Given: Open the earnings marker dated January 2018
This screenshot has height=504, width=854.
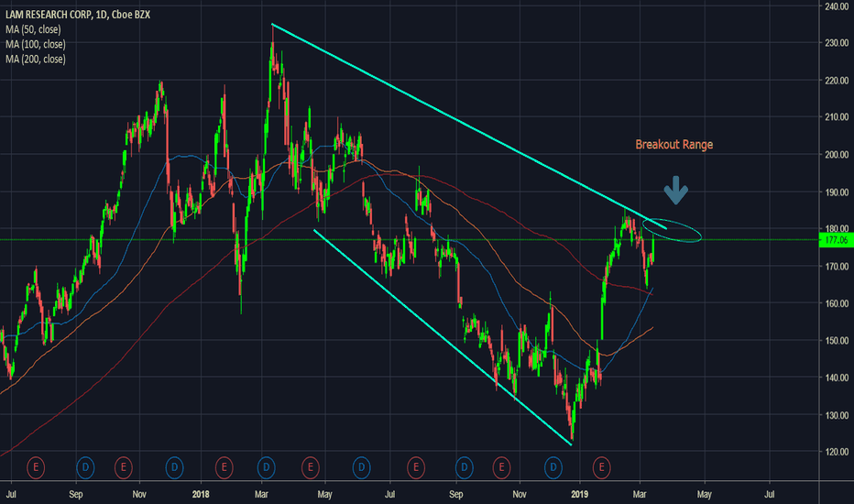Looking at the screenshot, I should point(224,467).
